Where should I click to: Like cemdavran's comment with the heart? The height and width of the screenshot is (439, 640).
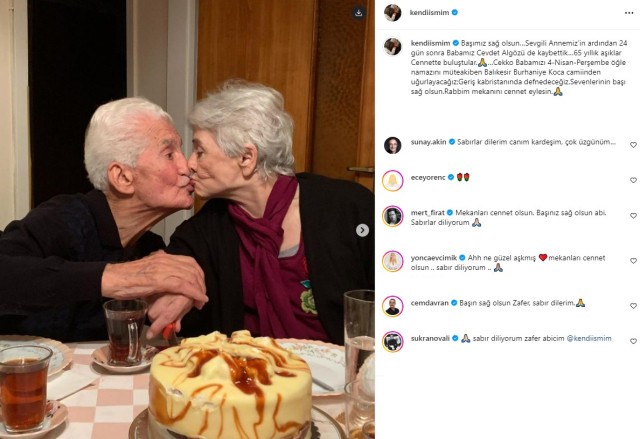(633, 306)
